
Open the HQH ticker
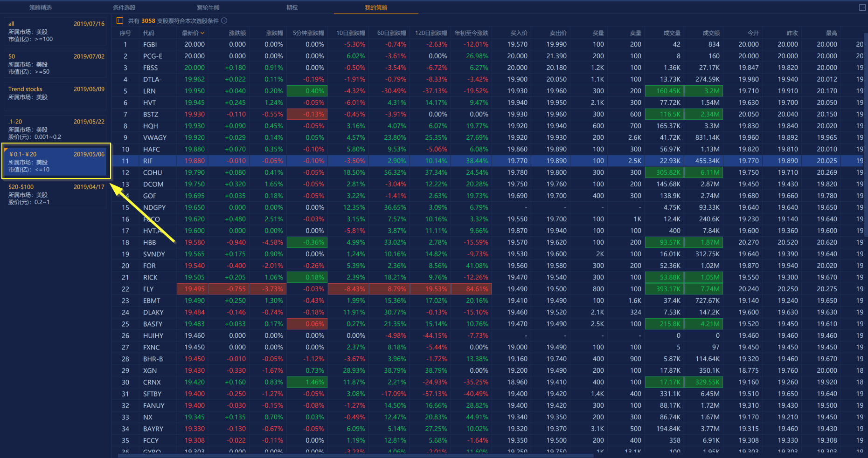(x=151, y=126)
